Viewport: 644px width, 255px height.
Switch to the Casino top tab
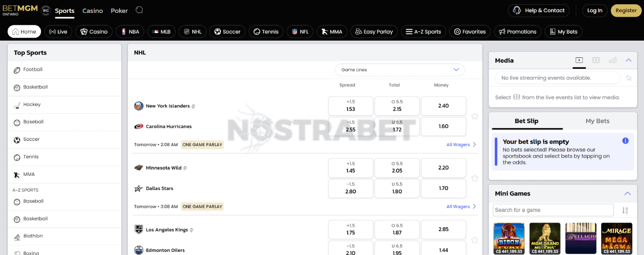point(93,11)
